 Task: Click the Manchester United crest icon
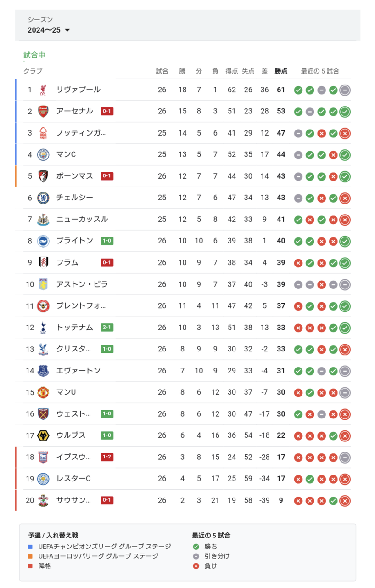(43, 392)
